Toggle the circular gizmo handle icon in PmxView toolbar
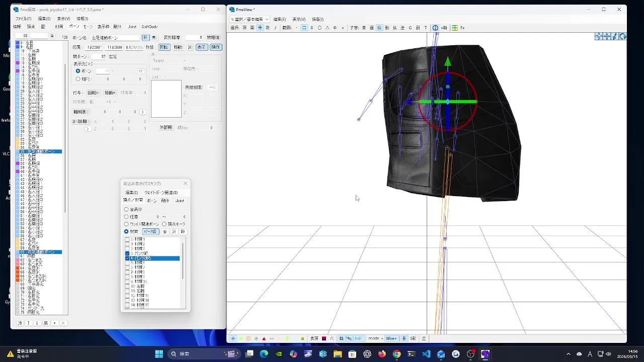Image resolution: width=644 pixels, height=362 pixels. 435,28
